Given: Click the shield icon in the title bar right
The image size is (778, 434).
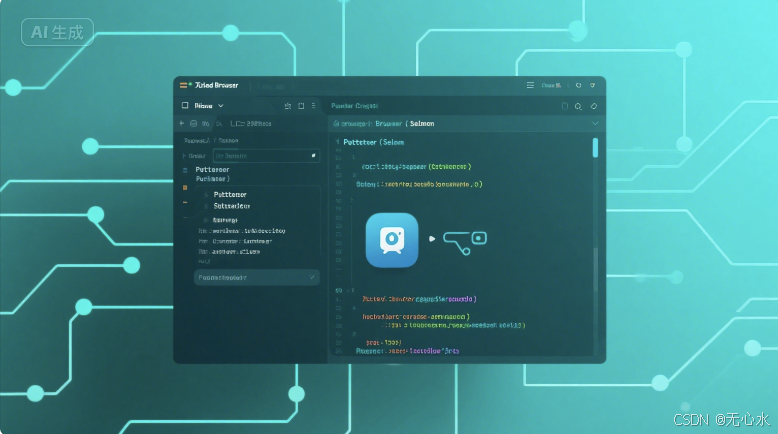Looking at the screenshot, I should point(592,85).
